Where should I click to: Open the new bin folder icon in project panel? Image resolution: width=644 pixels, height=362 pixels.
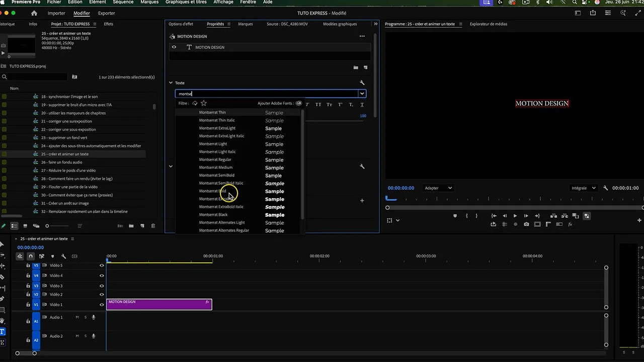tap(131, 226)
